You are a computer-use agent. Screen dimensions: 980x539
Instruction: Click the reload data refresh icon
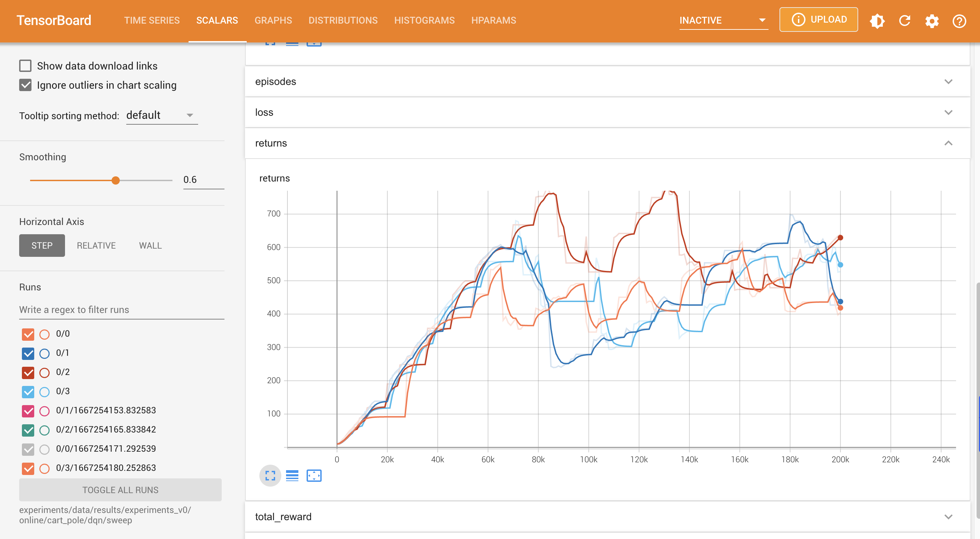coord(904,21)
